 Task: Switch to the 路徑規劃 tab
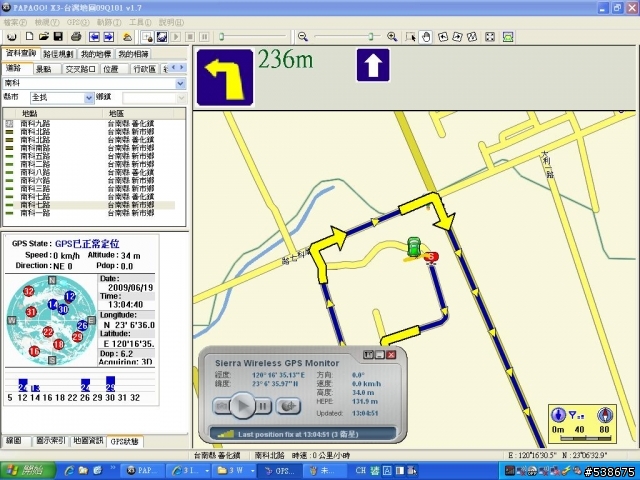point(58,54)
